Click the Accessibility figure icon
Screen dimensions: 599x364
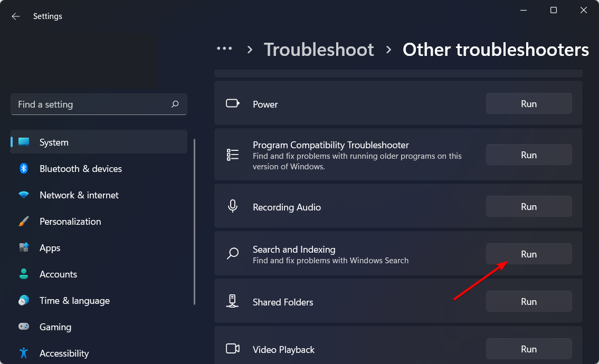click(24, 353)
